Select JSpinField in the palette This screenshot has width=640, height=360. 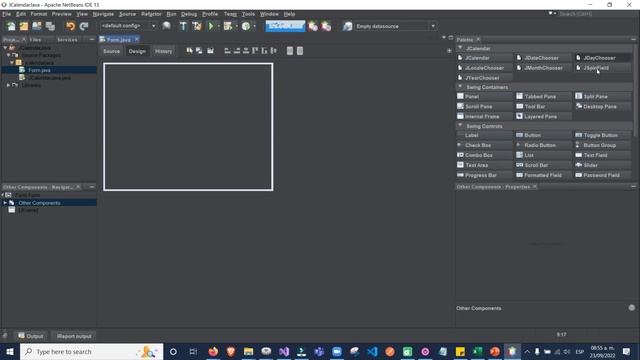(603, 68)
